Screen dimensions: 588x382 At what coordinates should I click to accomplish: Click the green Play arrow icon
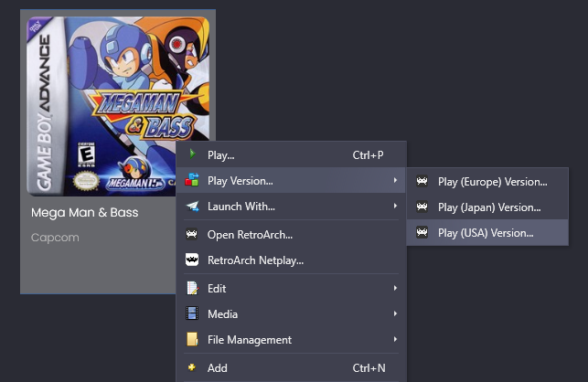192,154
